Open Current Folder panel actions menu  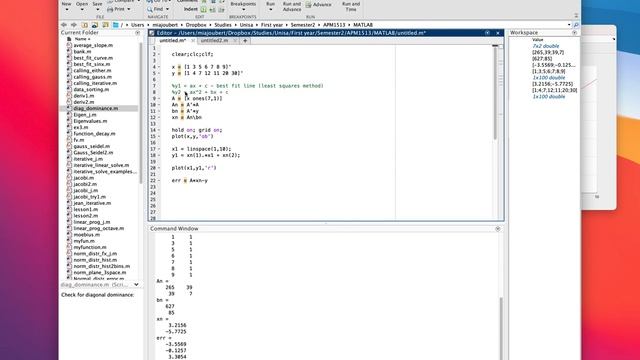click(x=138, y=33)
